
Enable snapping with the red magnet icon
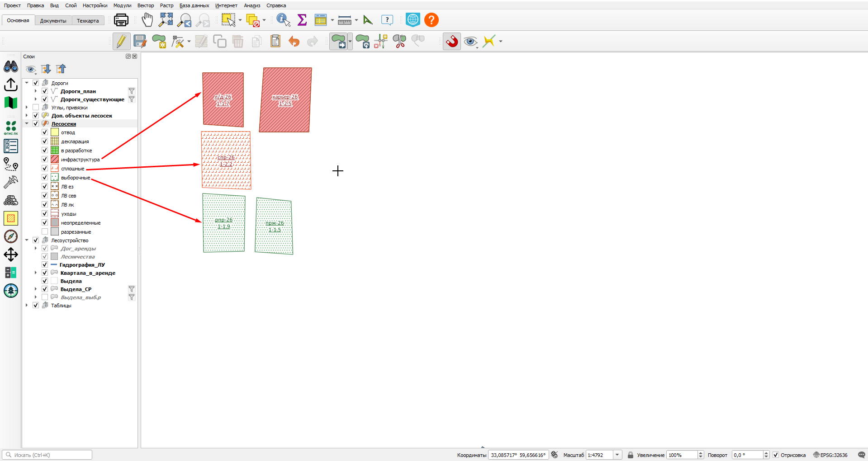coord(451,42)
